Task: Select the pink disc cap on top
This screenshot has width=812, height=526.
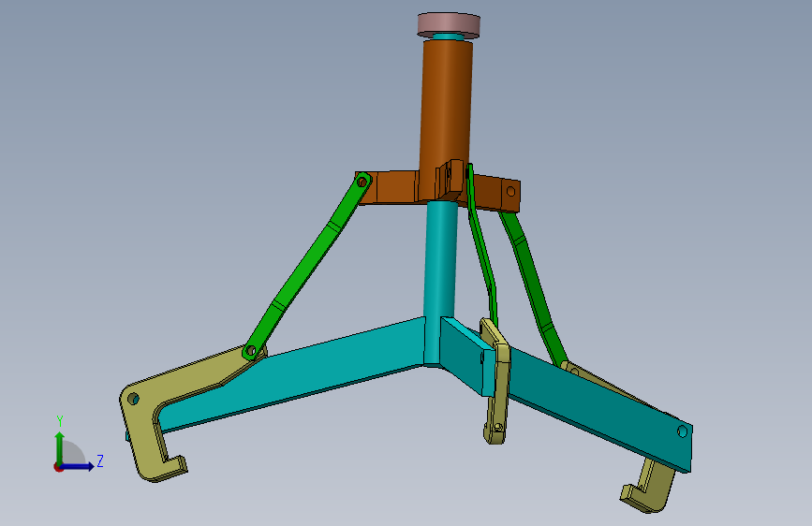Action: point(449,25)
